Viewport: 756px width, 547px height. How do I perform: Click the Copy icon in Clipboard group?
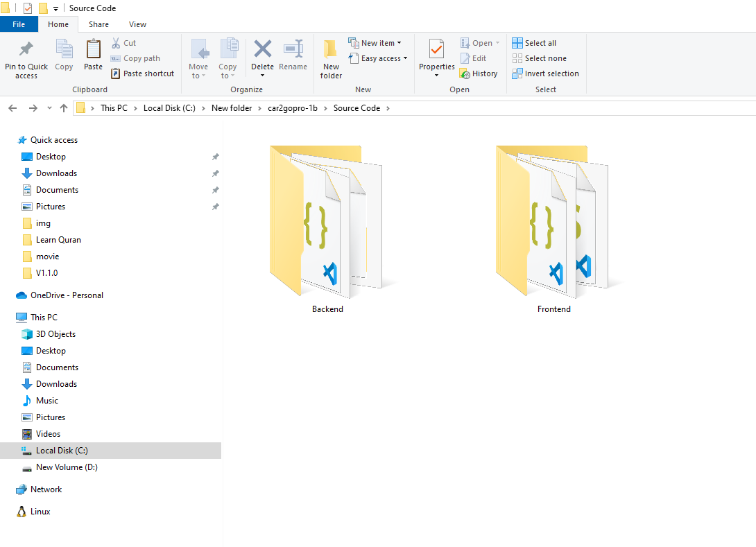click(64, 49)
